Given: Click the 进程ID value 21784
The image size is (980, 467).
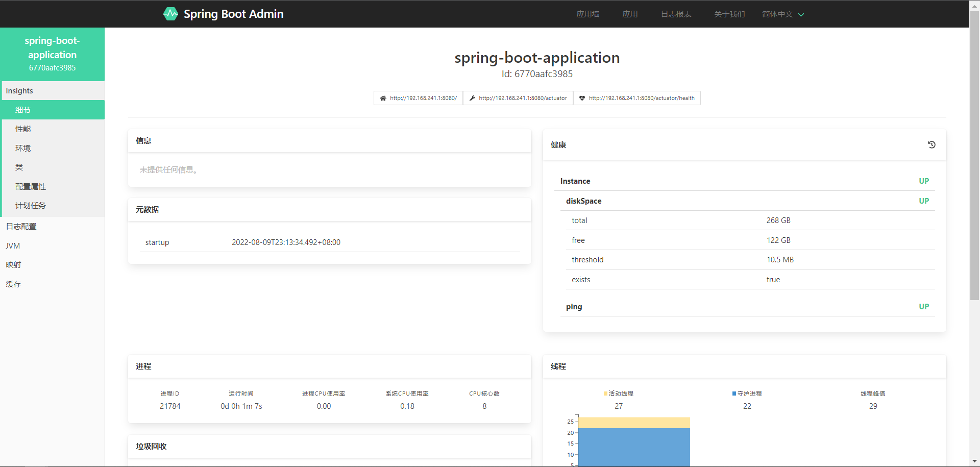Looking at the screenshot, I should click(170, 406).
